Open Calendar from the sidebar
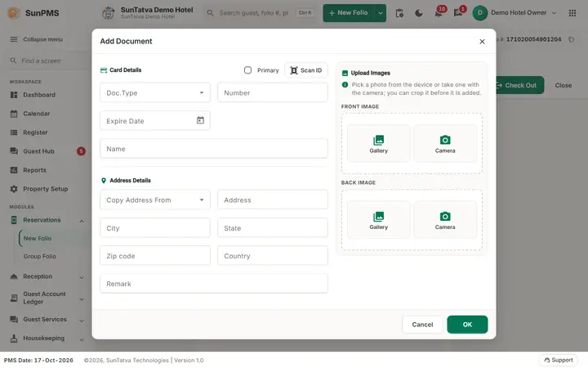This screenshot has width=588, height=368. point(37,114)
